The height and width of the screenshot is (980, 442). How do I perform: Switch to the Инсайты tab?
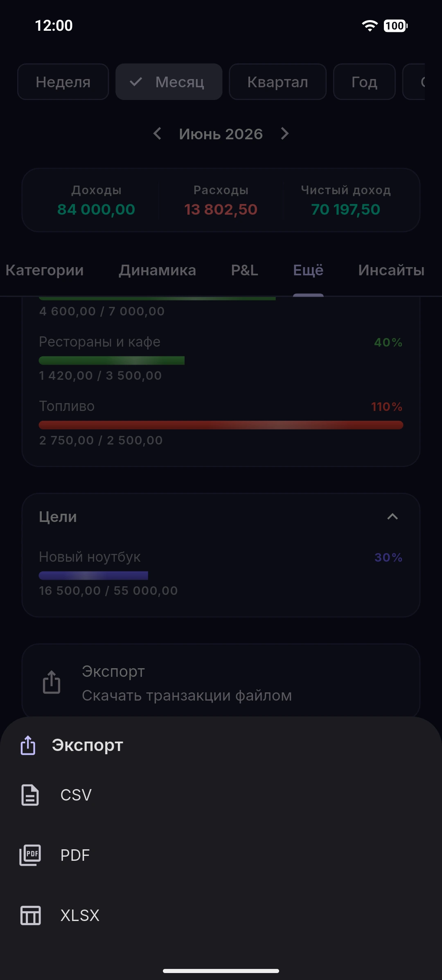coord(391,270)
